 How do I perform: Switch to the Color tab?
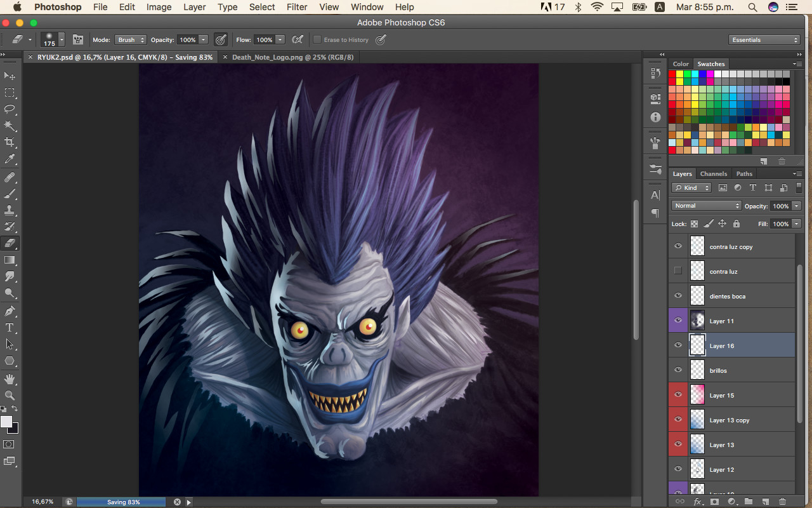point(681,63)
